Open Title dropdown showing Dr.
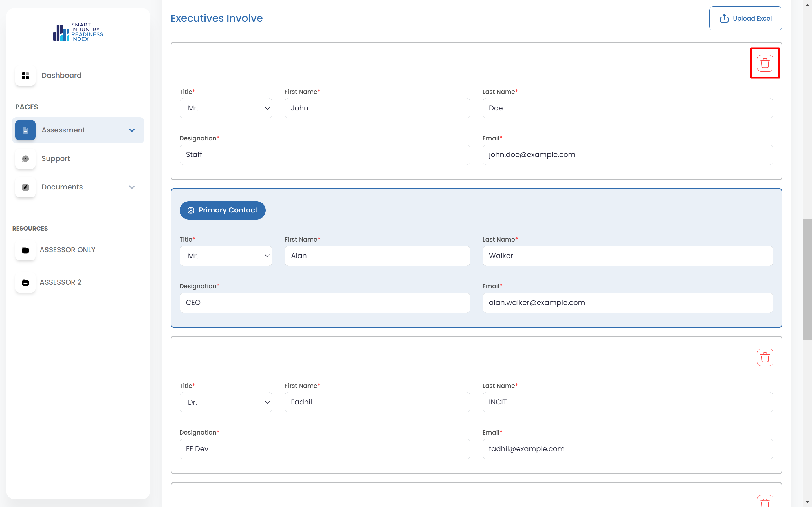 click(x=226, y=402)
